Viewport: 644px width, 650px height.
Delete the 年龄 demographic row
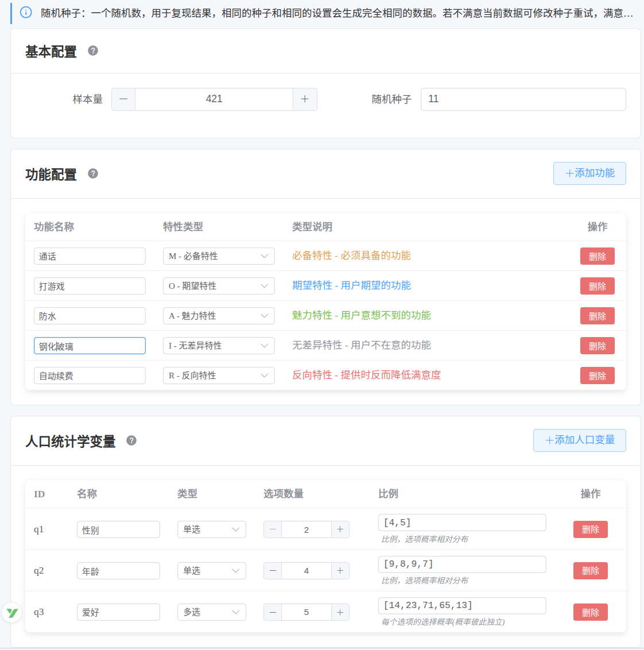590,570
